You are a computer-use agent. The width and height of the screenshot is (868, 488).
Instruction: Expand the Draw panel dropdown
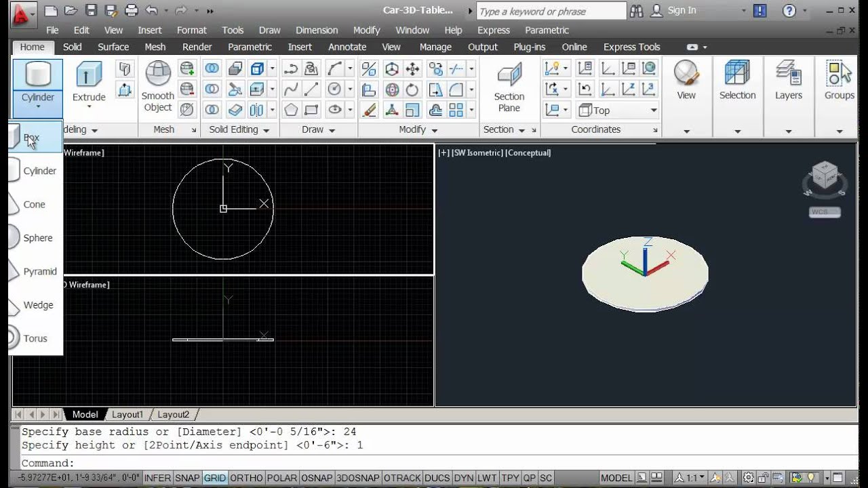(x=317, y=129)
